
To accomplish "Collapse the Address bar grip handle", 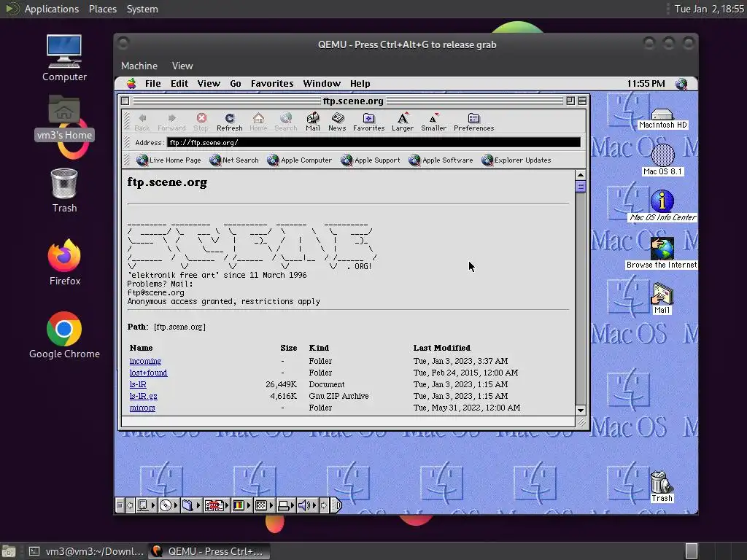I will click(x=127, y=142).
